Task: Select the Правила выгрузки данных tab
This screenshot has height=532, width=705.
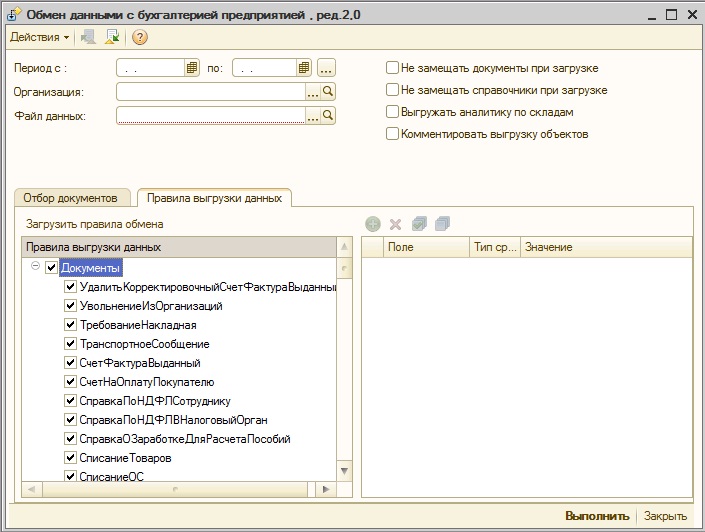Action: pos(213,197)
